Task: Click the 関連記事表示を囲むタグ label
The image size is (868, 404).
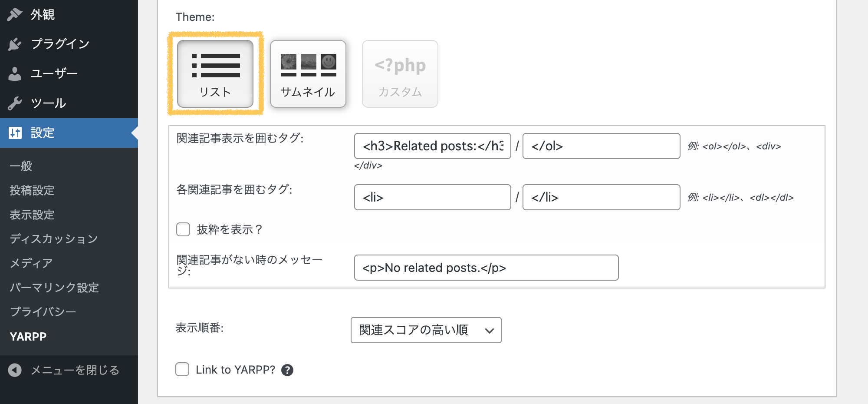Action: 240,138
